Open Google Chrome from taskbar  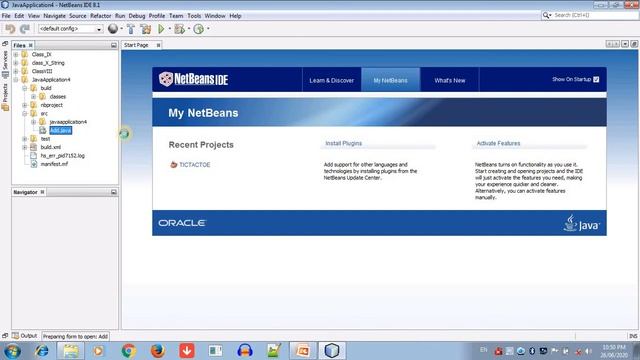pyautogui.click(x=129, y=351)
